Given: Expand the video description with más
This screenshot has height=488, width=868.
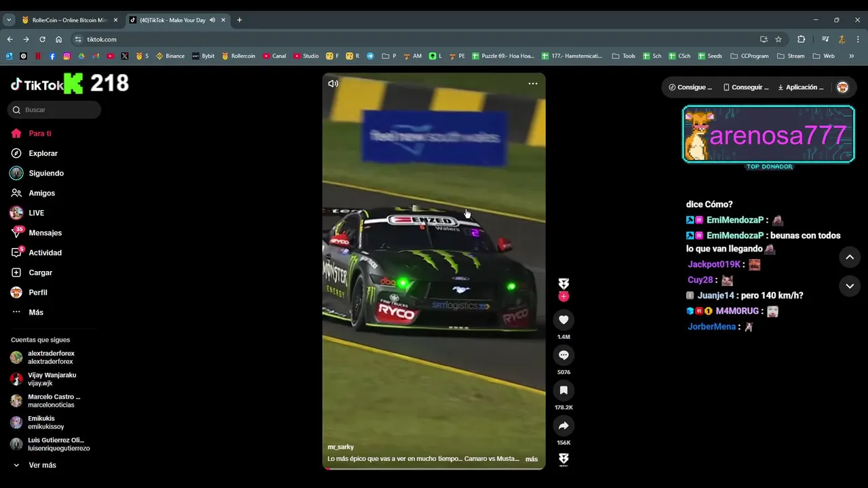Looking at the screenshot, I should (532, 459).
